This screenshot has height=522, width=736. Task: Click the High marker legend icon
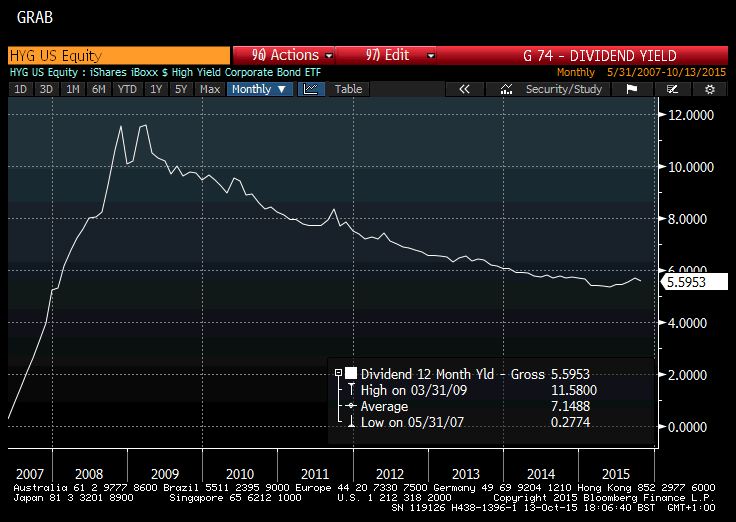pos(351,390)
